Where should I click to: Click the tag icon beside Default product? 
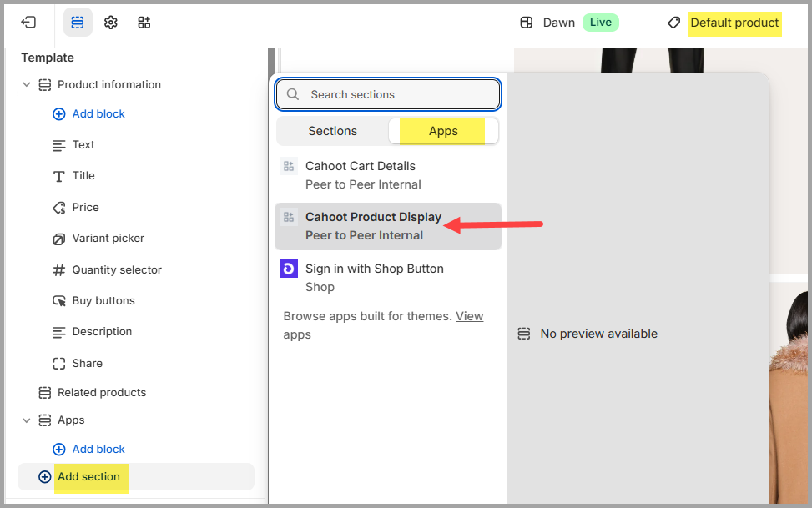673,23
